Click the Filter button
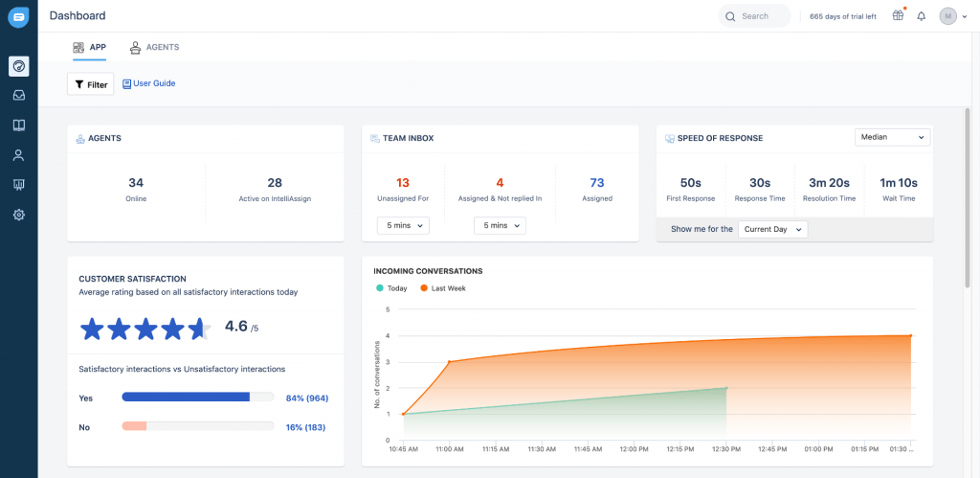The image size is (980, 478). [x=90, y=84]
